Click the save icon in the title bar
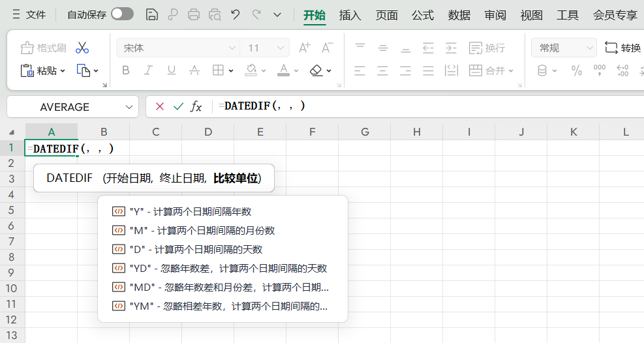Image resolution: width=644 pixels, height=343 pixels. [151, 14]
